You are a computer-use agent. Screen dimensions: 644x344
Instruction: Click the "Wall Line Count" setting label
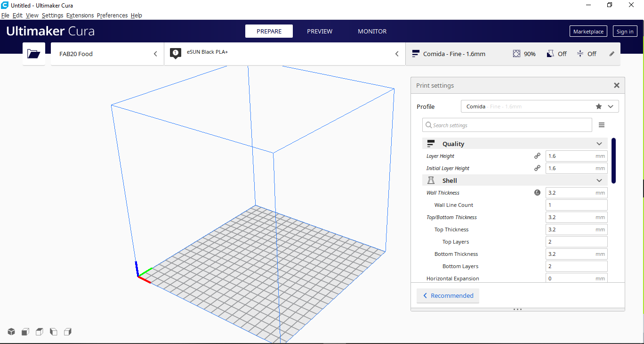[x=454, y=205]
